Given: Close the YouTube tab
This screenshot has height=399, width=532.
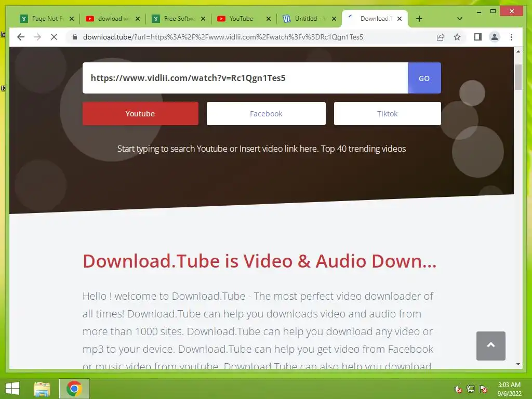Looking at the screenshot, I should point(269,19).
